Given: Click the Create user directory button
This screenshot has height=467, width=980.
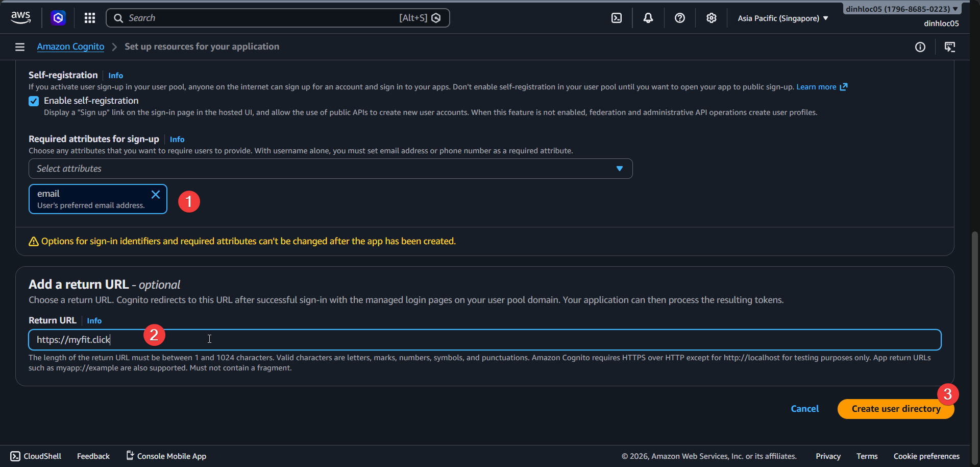Looking at the screenshot, I should pyautogui.click(x=896, y=408).
